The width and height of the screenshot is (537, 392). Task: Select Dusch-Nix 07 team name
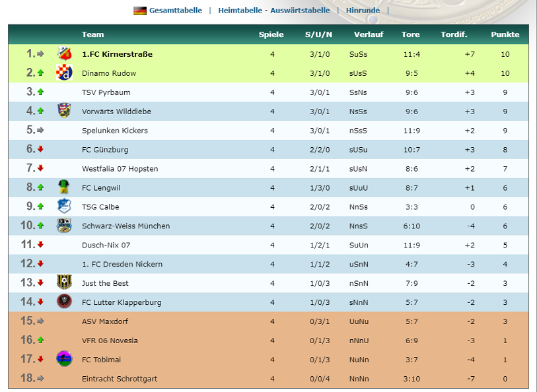106,245
